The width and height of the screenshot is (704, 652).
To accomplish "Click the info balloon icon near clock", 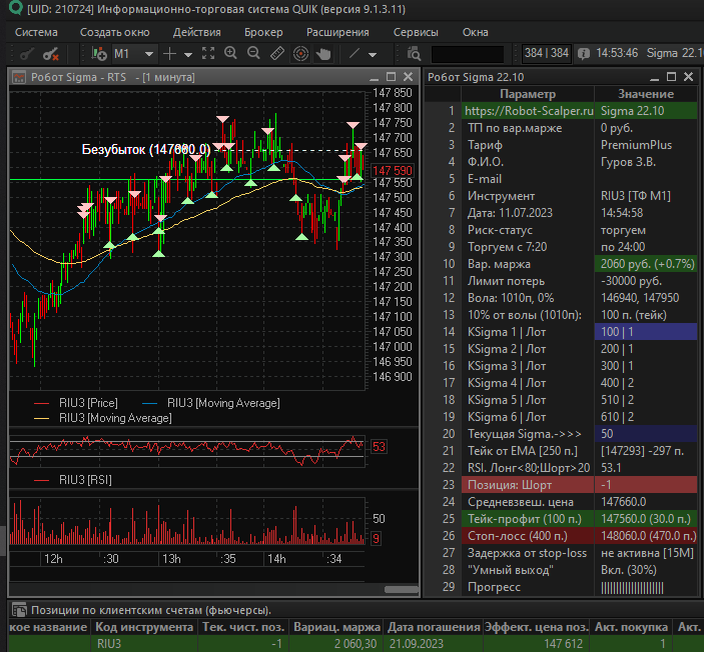I will click(x=584, y=54).
